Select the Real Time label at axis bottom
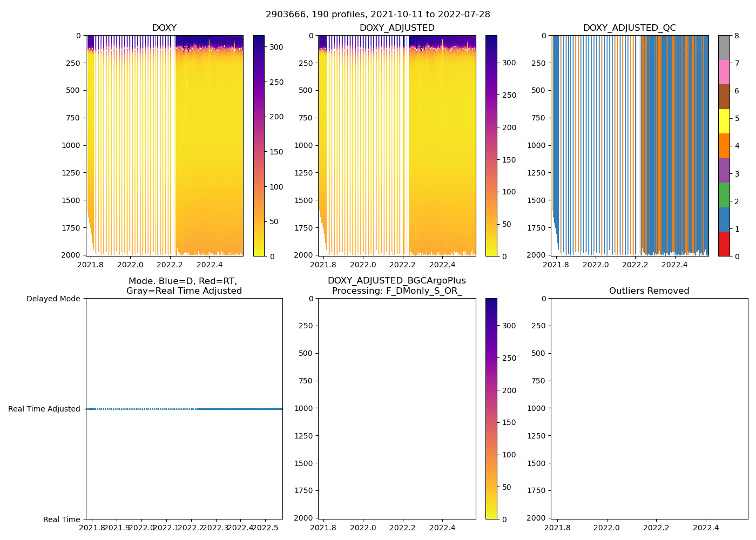Image resolution: width=756 pixels, height=540 pixels. point(62,519)
